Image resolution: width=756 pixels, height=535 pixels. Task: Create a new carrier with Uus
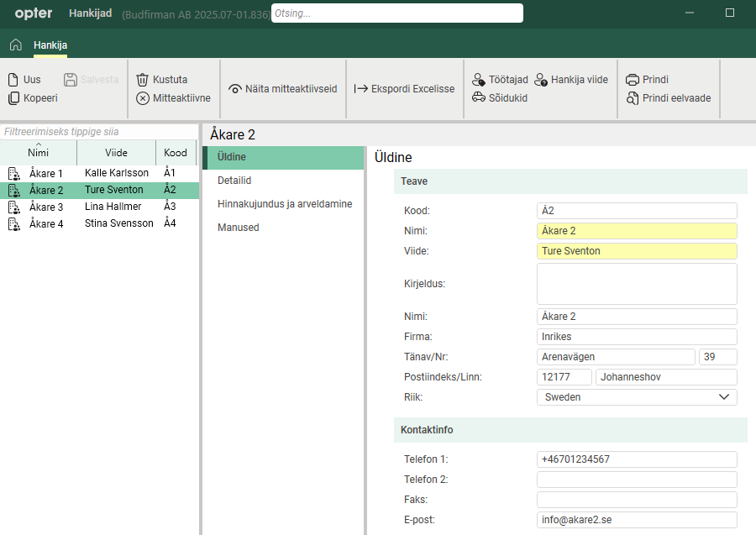click(24, 80)
